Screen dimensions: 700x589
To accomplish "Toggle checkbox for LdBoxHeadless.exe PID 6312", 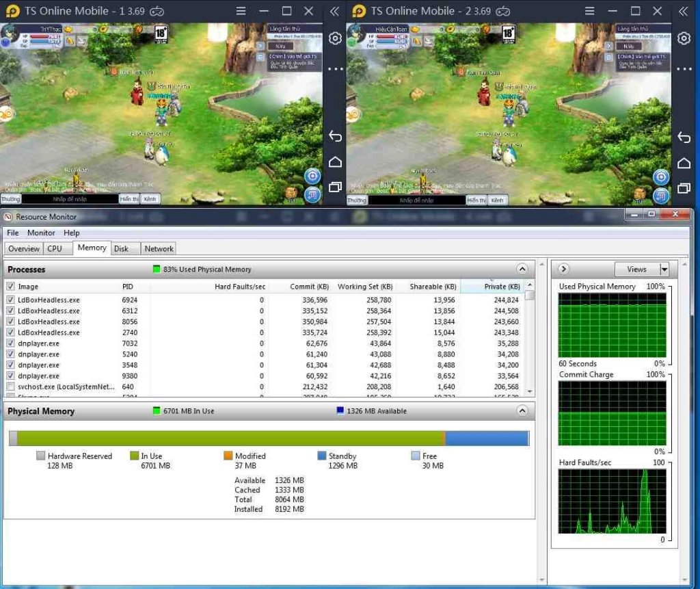I will (11, 310).
